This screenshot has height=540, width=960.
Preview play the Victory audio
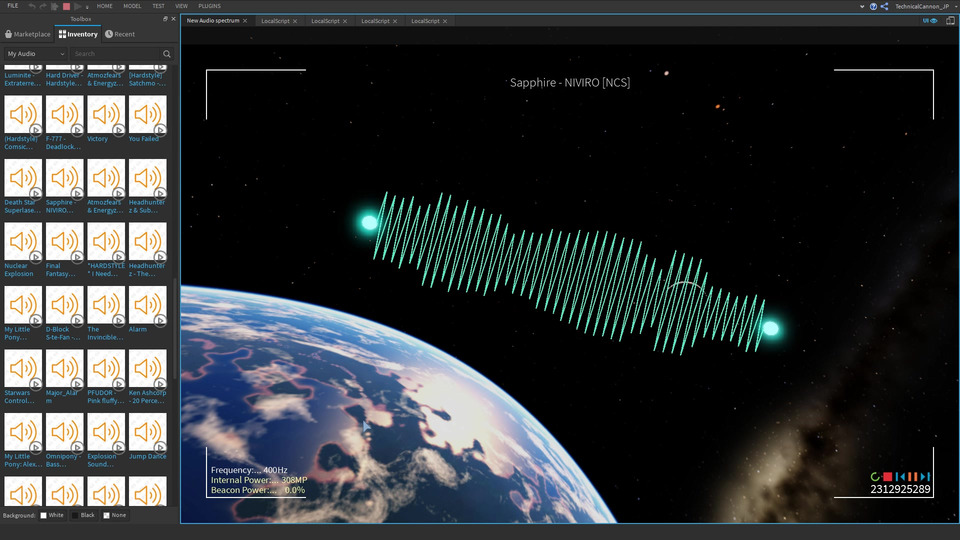click(x=118, y=130)
